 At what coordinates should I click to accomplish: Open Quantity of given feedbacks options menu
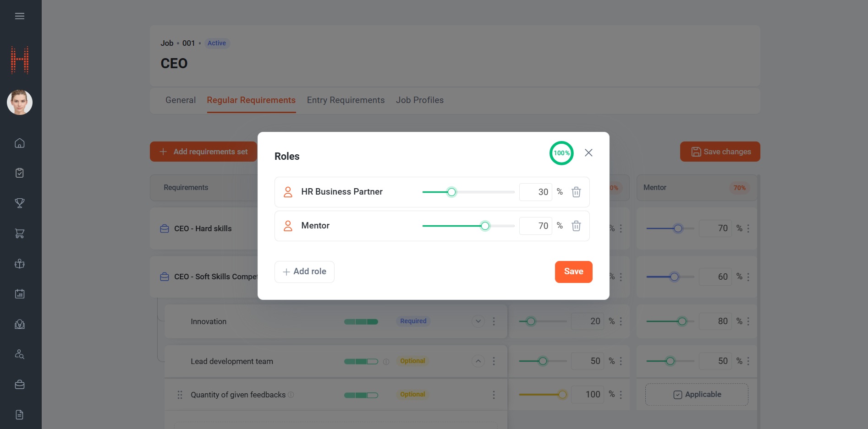[494, 395]
